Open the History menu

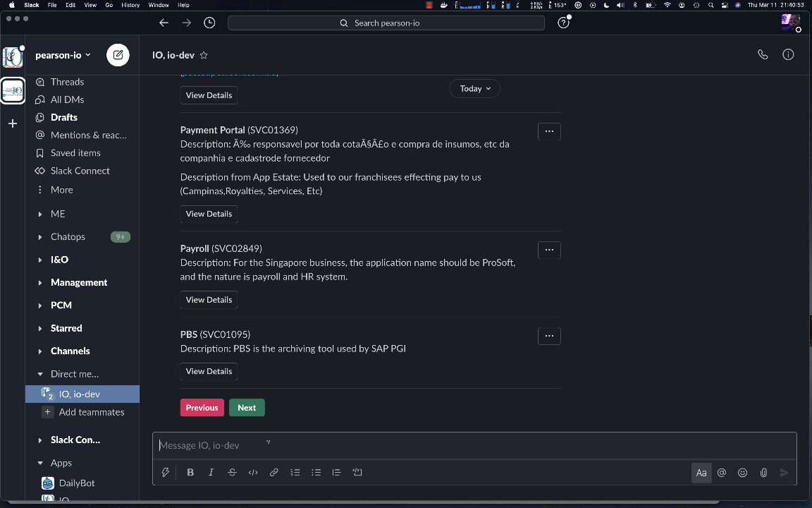[130, 5]
